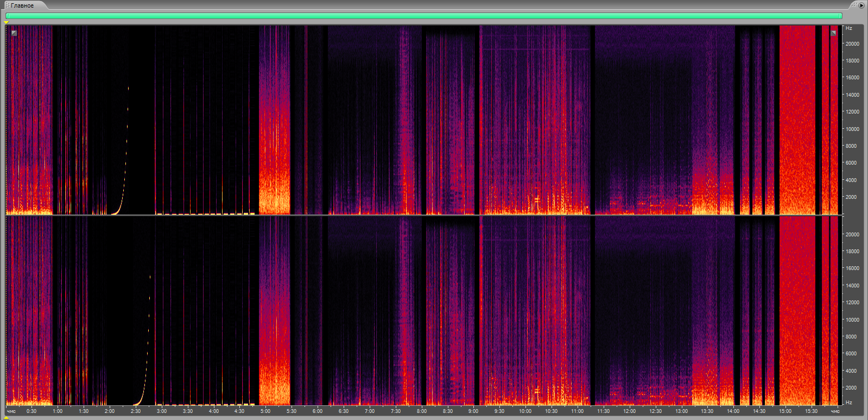This screenshot has height=420, width=868.
Task: Click the yellow playhead marker below the time ruler
Action: 7,417
